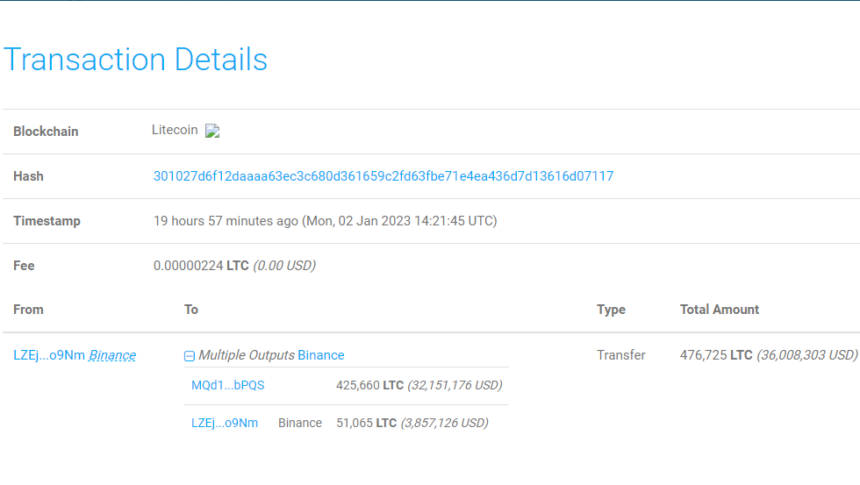Click the Fee row label
The width and height of the screenshot is (860, 485).
coord(24,266)
